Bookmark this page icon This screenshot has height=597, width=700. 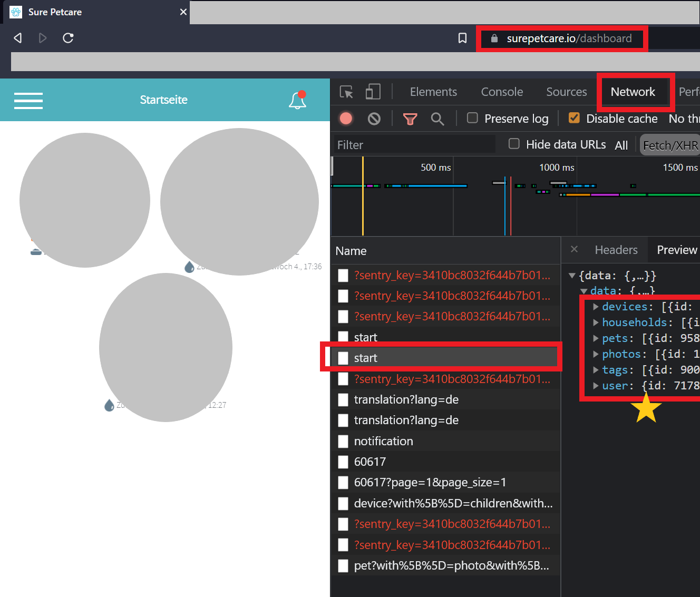click(462, 38)
